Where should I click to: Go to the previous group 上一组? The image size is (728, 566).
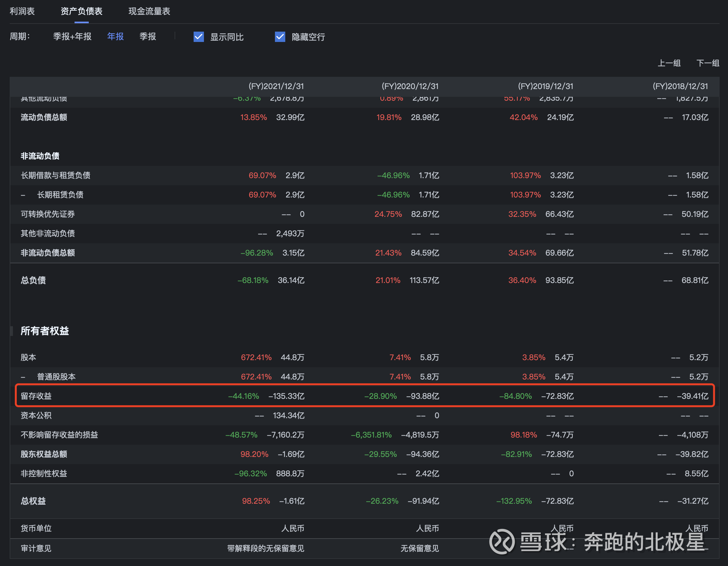click(669, 63)
